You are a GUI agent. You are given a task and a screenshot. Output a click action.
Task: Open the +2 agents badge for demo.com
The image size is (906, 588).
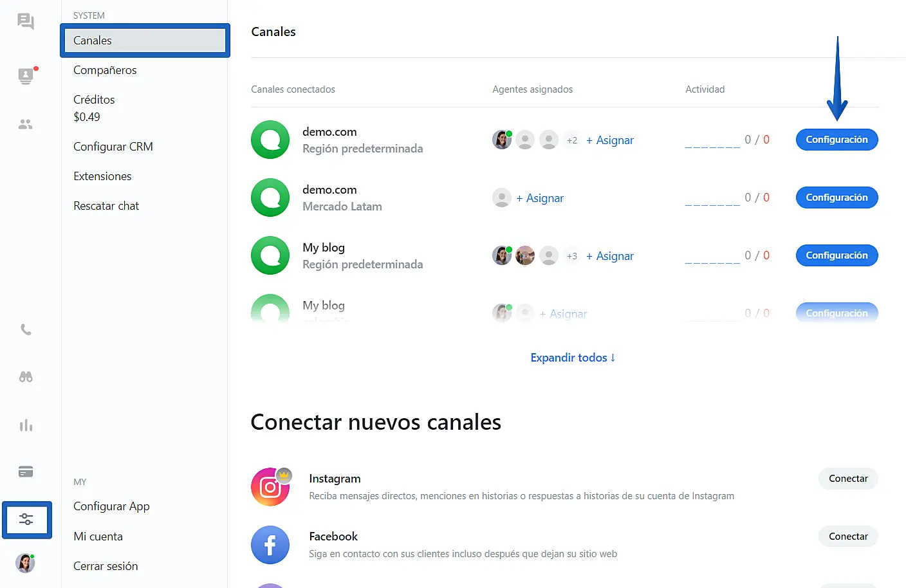click(571, 140)
